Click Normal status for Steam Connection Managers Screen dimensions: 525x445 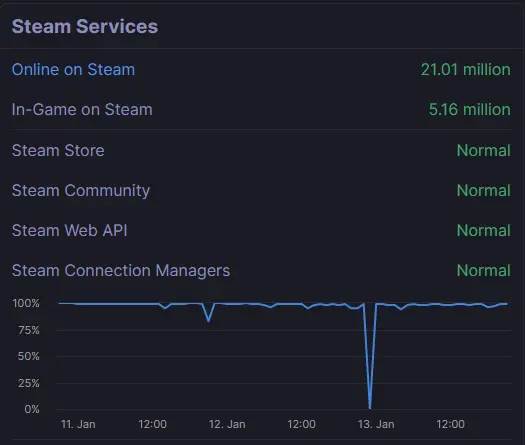[x=484, y=271]
